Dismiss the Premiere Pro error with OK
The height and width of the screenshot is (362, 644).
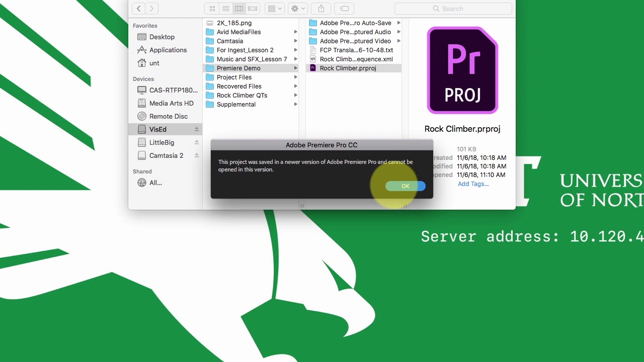coord(406,186)
